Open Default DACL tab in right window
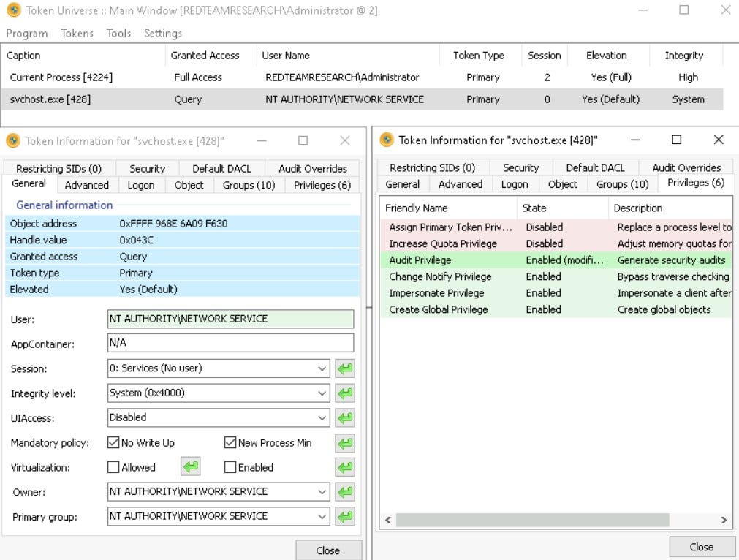The image size is (739, 560). pos(595,168)
